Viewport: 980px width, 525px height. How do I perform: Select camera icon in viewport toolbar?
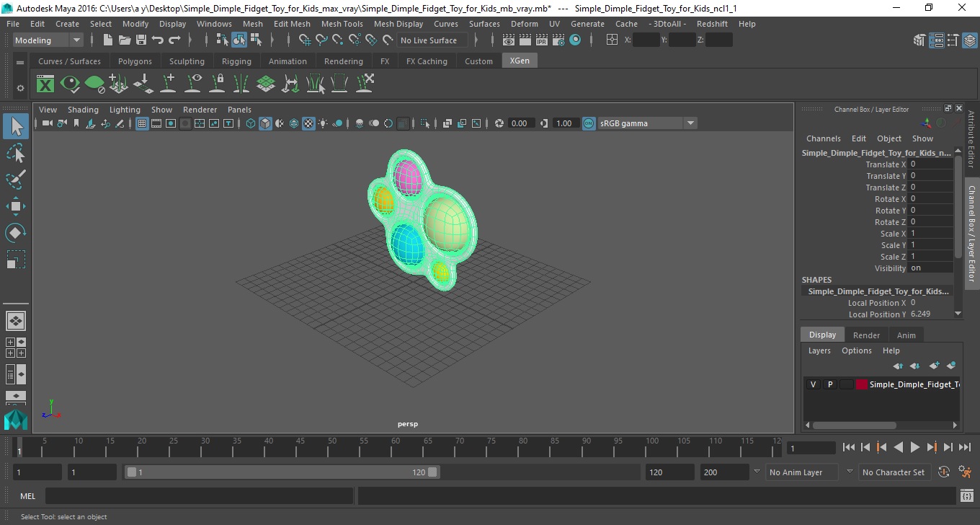point(47,123)
